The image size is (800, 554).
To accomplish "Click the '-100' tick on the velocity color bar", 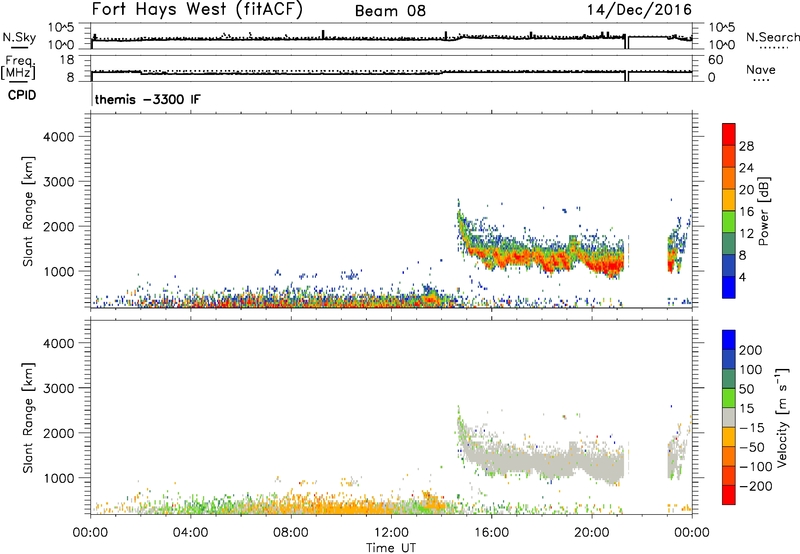I will point(755,467).
